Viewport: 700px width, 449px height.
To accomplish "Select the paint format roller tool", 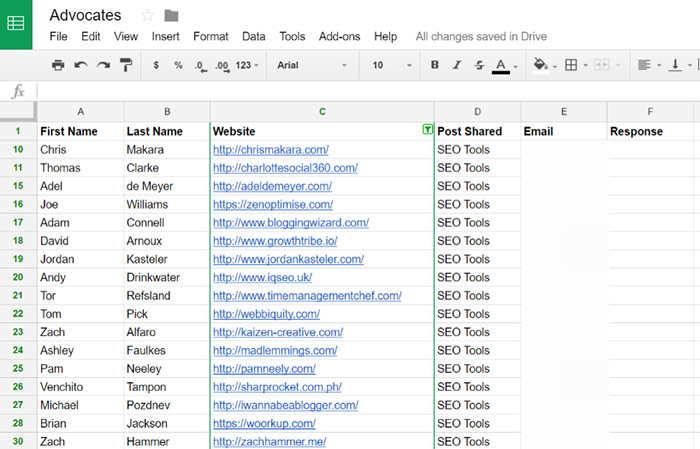I will 126,65.
